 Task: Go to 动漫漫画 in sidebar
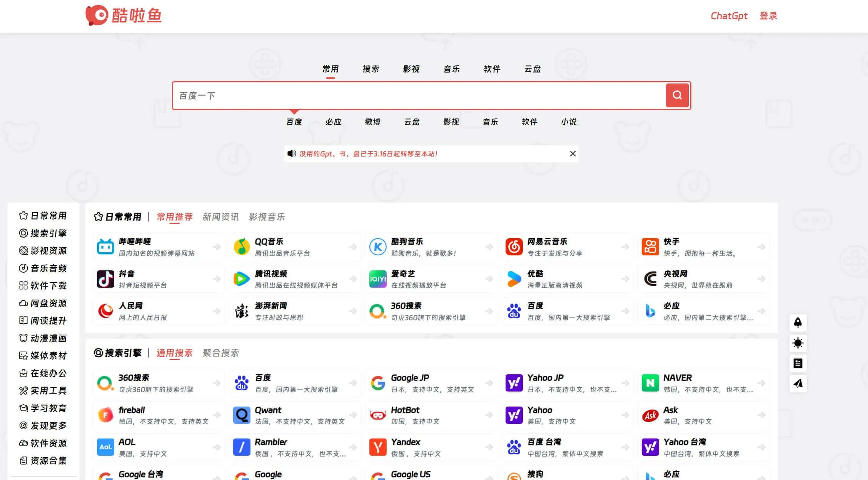(x=43, y=338)
